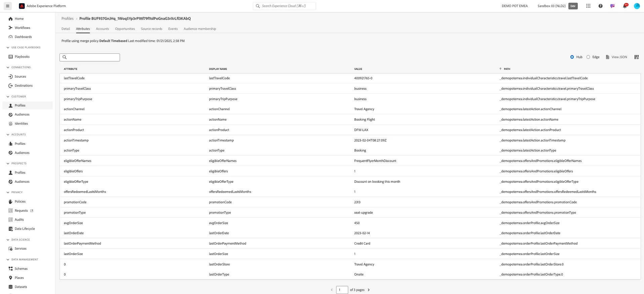Sort by the Path column header

point(507,69)
